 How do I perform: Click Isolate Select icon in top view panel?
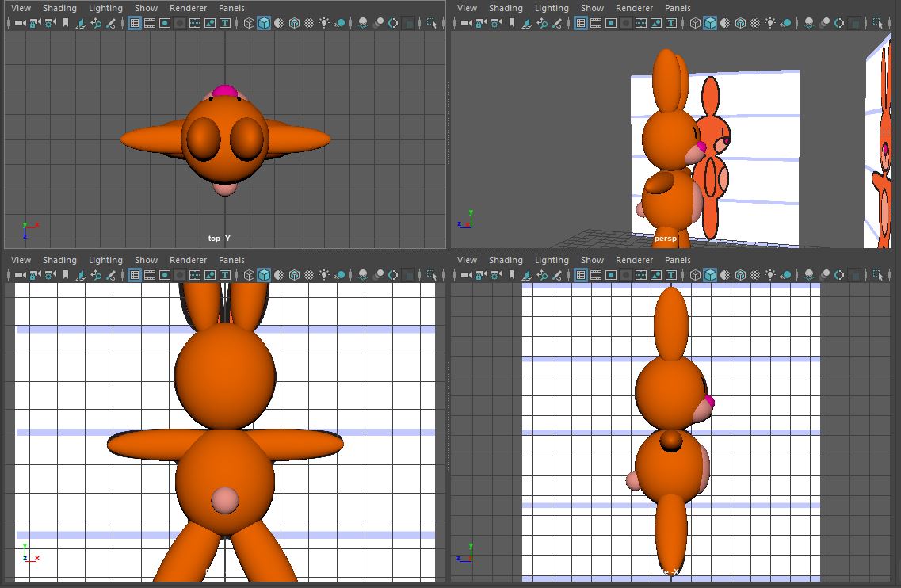432,23
